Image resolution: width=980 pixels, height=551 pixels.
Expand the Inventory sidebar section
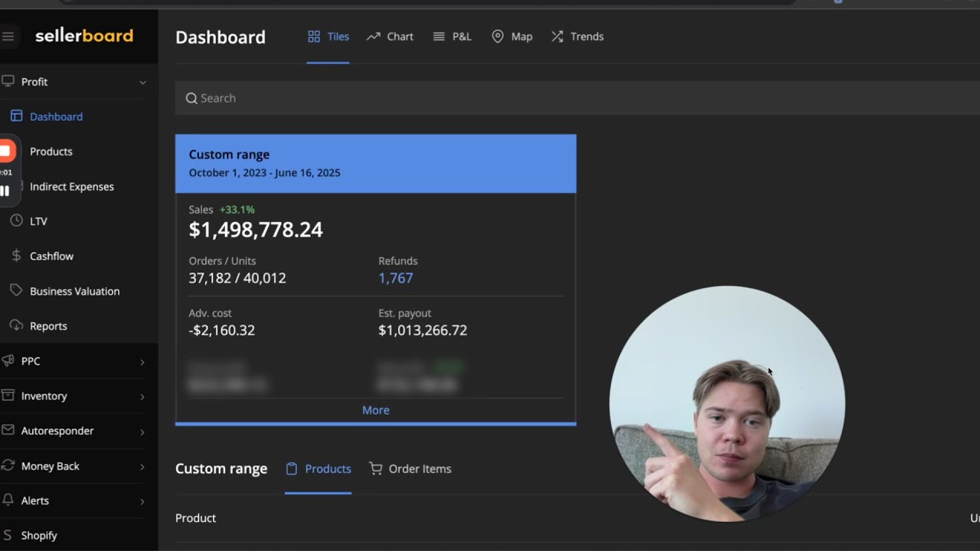[142, 396]
